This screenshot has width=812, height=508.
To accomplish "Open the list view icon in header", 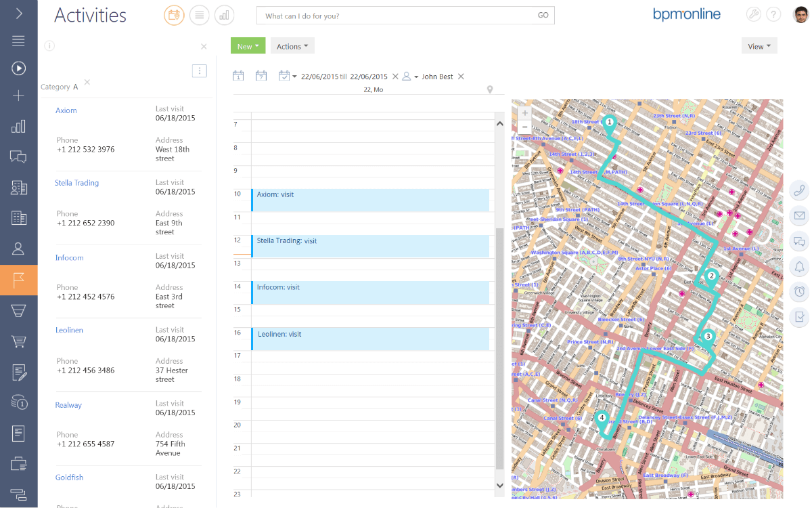I will pos(199,15).
